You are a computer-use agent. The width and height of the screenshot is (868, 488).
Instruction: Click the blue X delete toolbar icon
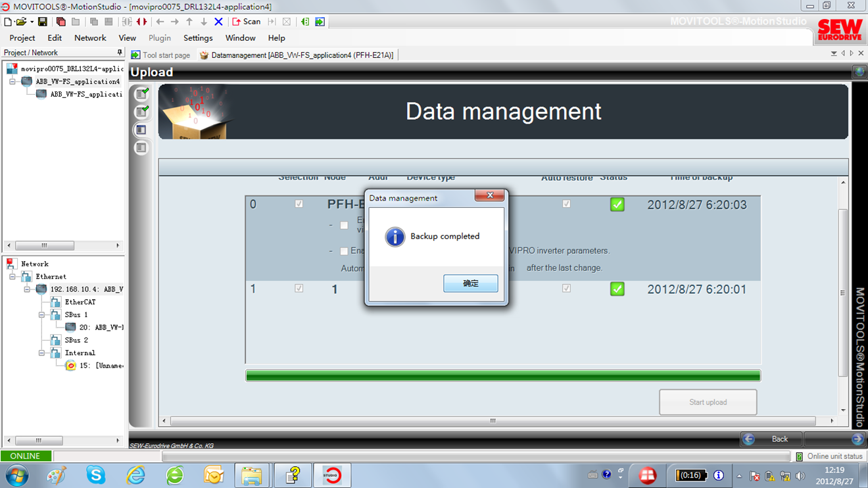[x=219, y=22]
